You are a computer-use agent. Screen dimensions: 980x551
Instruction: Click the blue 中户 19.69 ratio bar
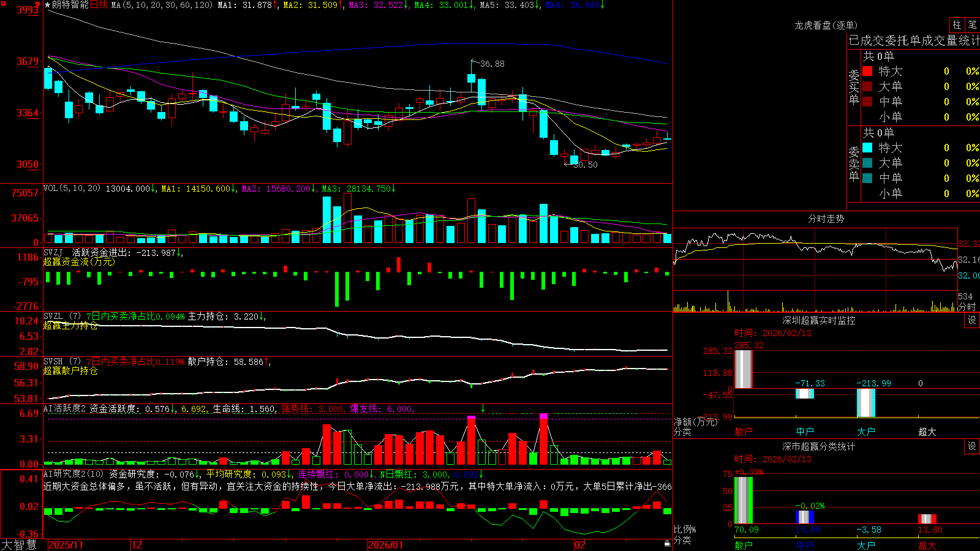coord(805,517)
